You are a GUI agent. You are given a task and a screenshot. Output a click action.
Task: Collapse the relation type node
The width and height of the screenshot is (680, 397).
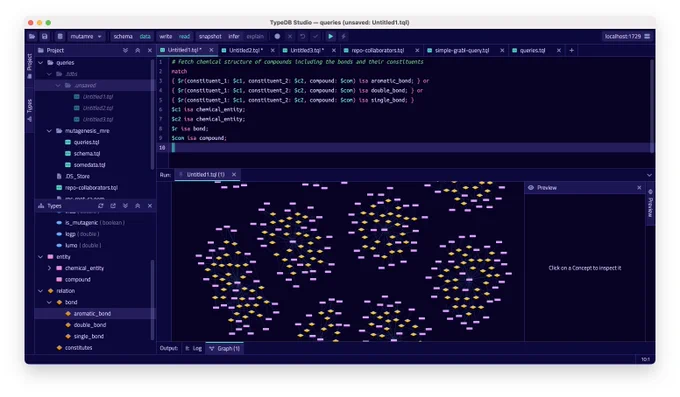coord(41,291)
